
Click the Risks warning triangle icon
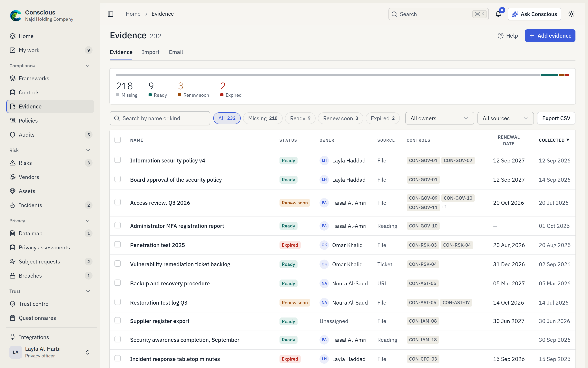[x=12, y=163]
